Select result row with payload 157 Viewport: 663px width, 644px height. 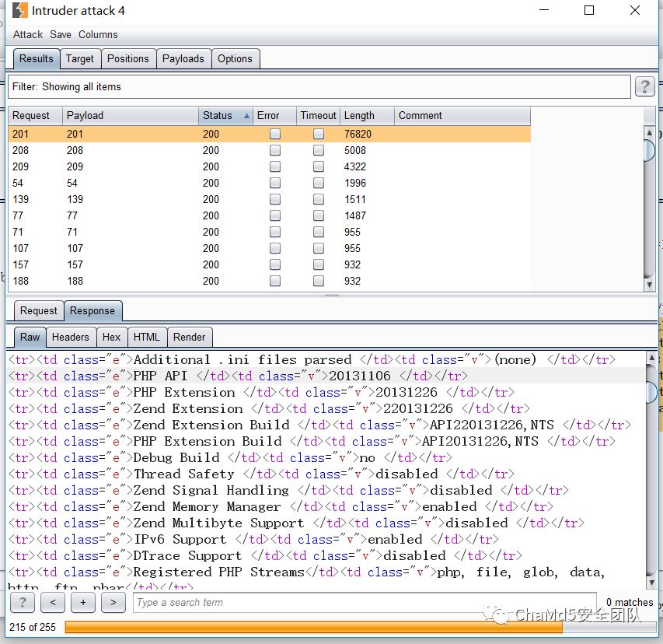(x=270, y=265)
